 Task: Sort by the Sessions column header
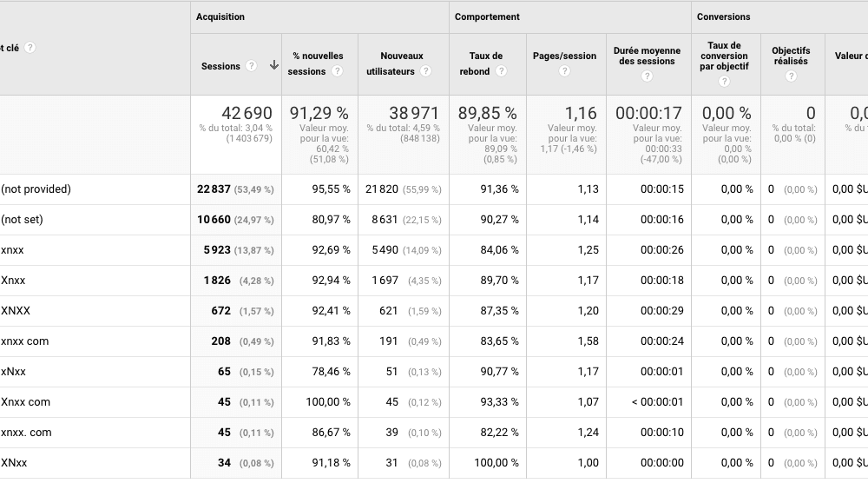point(220,66)
